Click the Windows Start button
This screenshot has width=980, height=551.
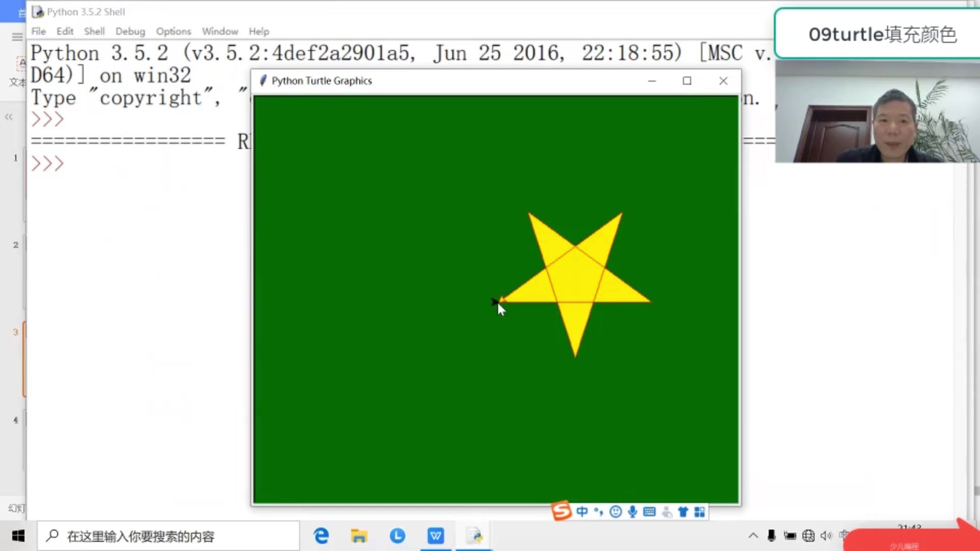18,536
